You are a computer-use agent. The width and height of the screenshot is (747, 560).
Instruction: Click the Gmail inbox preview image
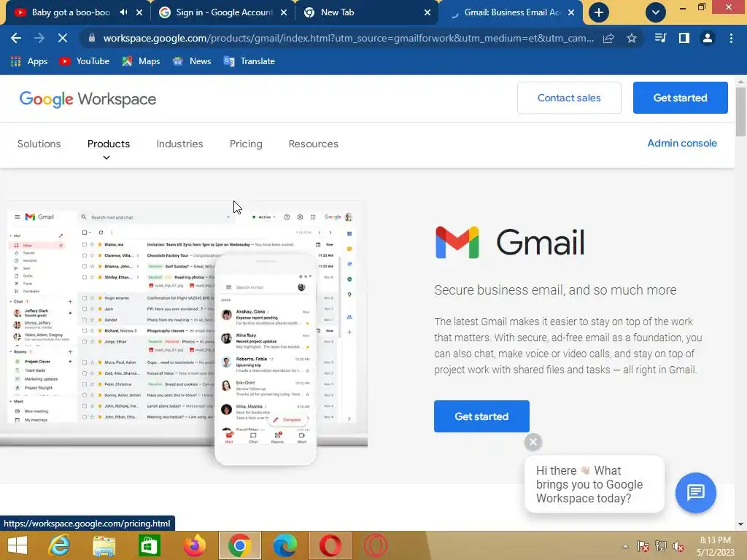point(184,332)
